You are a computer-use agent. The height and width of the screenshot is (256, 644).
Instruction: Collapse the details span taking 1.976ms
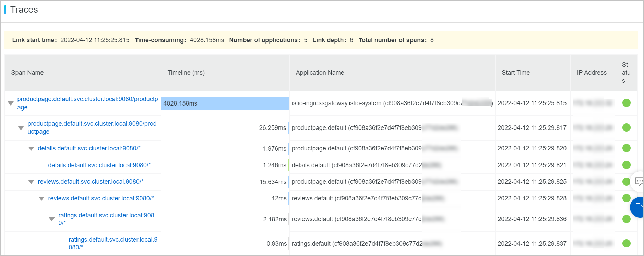click(x=31, y=148)
